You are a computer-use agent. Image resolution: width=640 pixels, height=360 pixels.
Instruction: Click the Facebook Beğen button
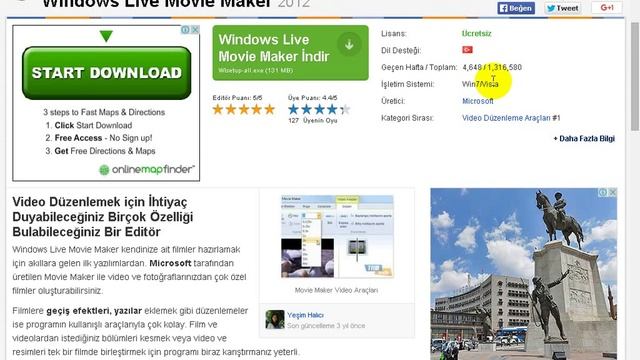coord(516,8)
